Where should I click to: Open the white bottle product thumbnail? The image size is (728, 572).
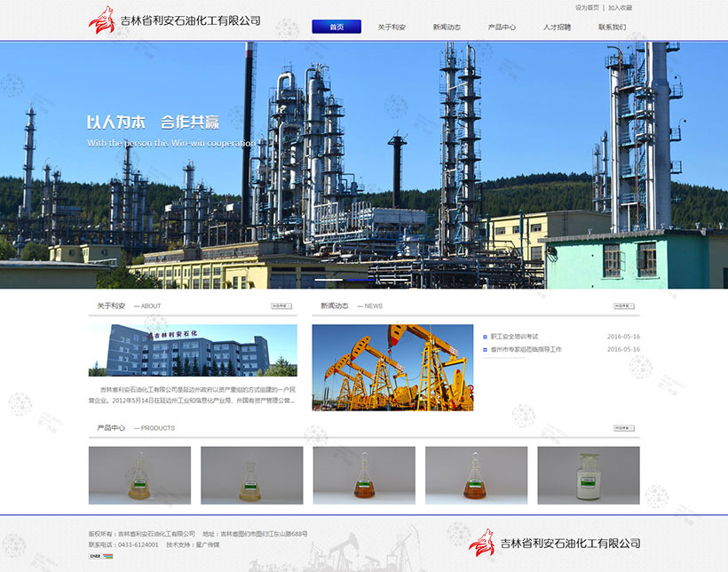588,475
